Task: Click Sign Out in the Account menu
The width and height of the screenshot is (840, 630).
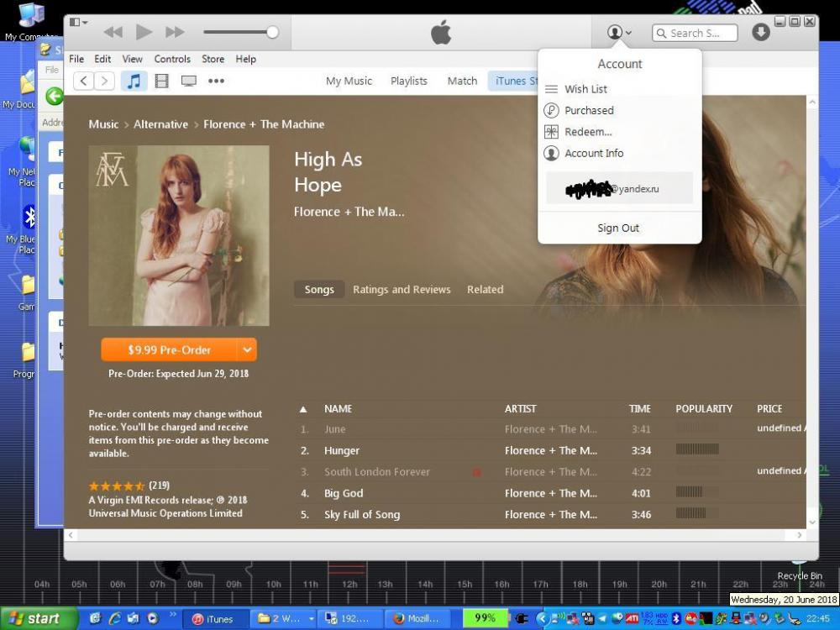Action: pos(618,228)
